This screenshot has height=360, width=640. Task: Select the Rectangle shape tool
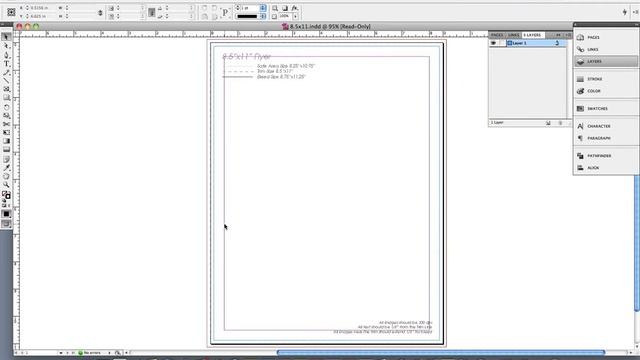point(6,98)
